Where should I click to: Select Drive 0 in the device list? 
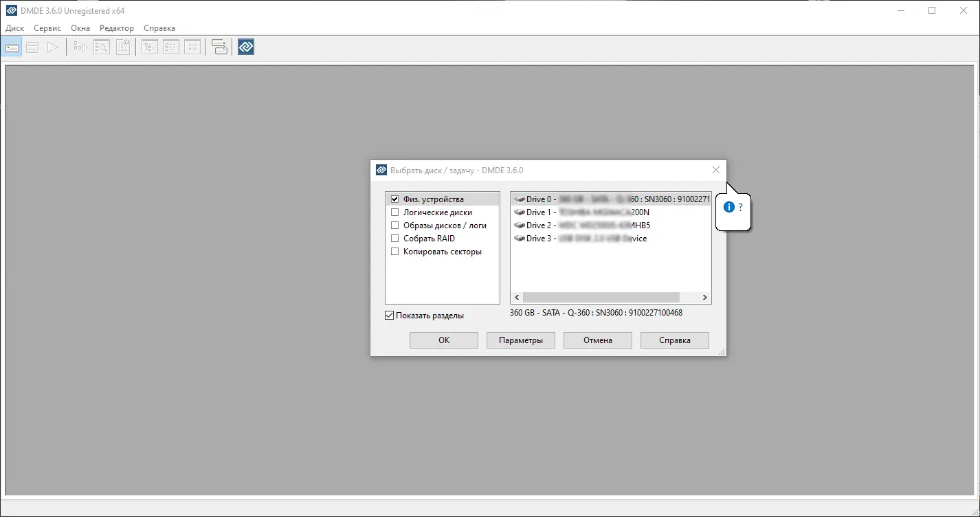611,199
